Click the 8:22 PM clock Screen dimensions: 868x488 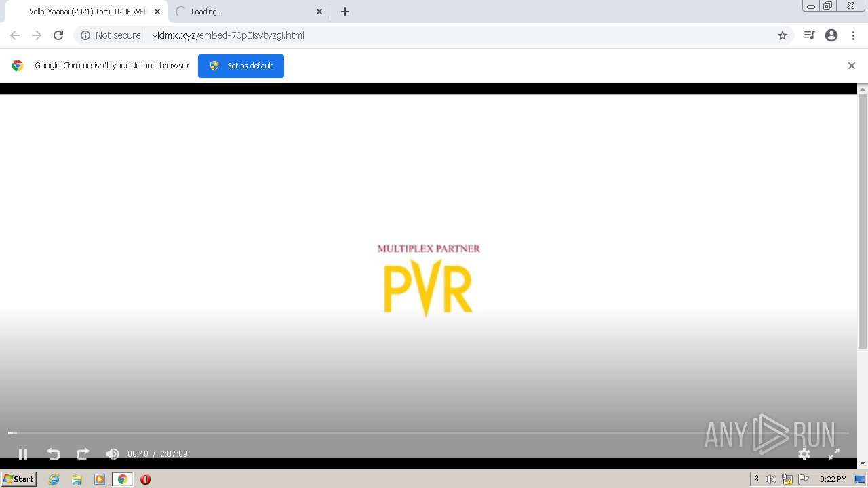coord(833,479)
